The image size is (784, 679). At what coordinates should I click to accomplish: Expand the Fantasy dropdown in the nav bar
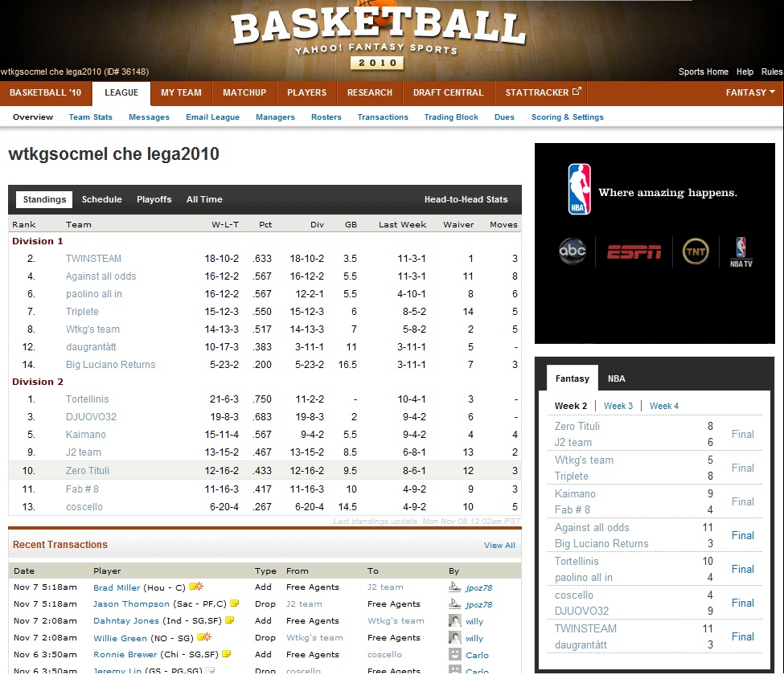click(x=750, y=92)
